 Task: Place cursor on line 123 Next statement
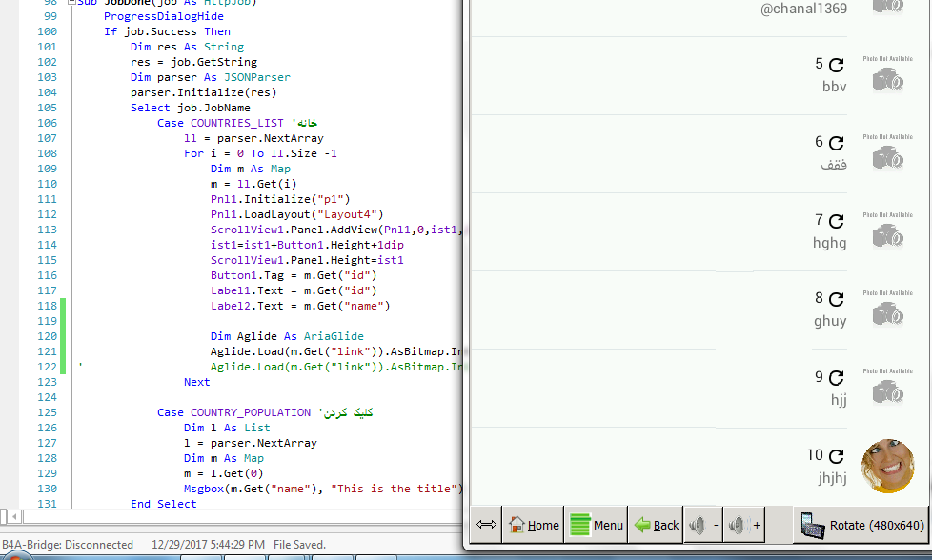click(197, 382)
